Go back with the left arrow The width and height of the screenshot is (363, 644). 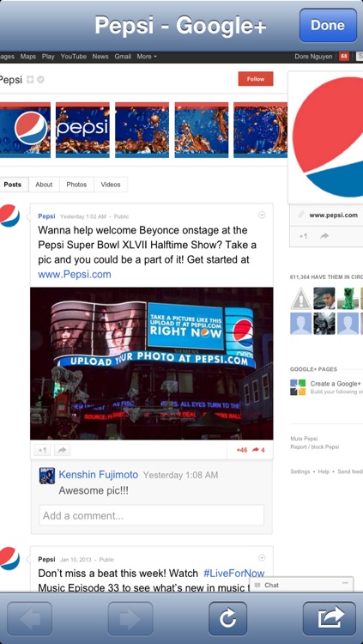pyautogui.click(x=29, y=618)
